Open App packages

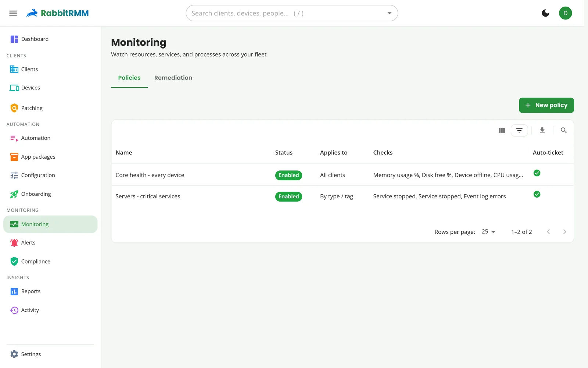coord(50,157)
